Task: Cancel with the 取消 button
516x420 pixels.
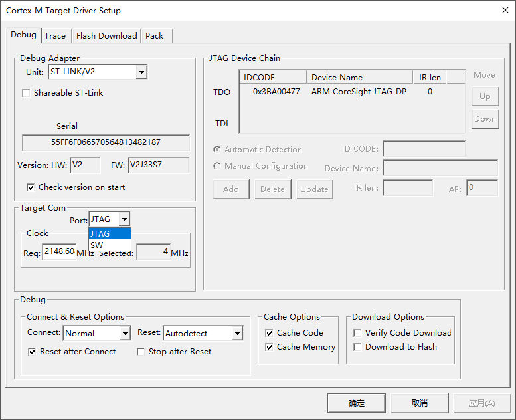Action: tap(420, 403)
